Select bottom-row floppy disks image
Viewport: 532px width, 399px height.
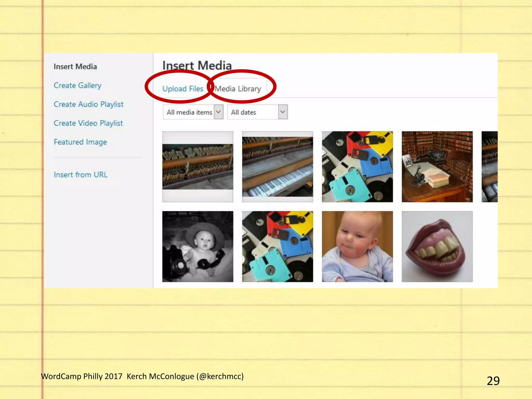[277, 247]
